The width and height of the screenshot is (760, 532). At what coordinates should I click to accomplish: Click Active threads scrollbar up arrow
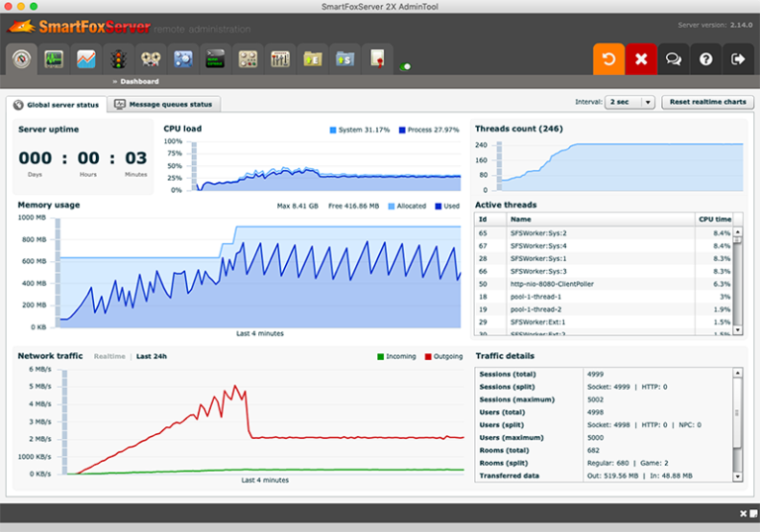[x=737, y=232]
